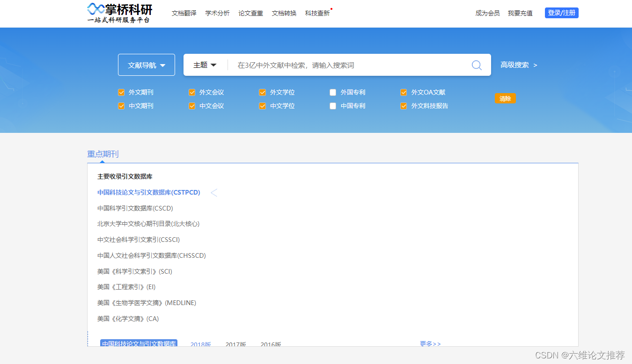The image size is (632, 364).
Task: Select 北京大学中文核心期刊目录(北大核心) entry
Action: [x=148, y=224]
